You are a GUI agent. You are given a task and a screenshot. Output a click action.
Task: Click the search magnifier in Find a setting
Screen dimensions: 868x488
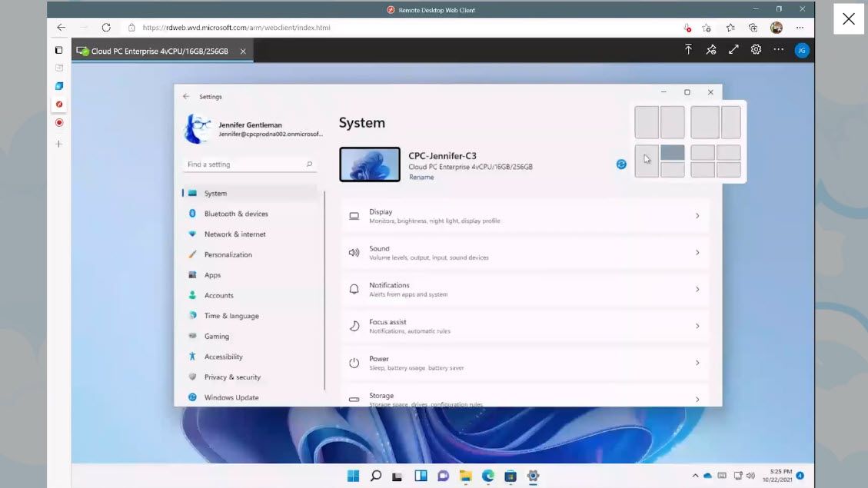[309, 164]
